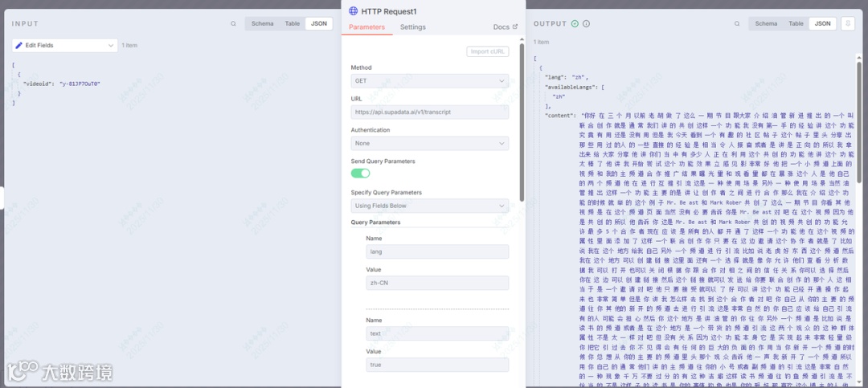Open the Specify Query Parameters dropdown
Viewport: 868px width, 388px height.
429,206
